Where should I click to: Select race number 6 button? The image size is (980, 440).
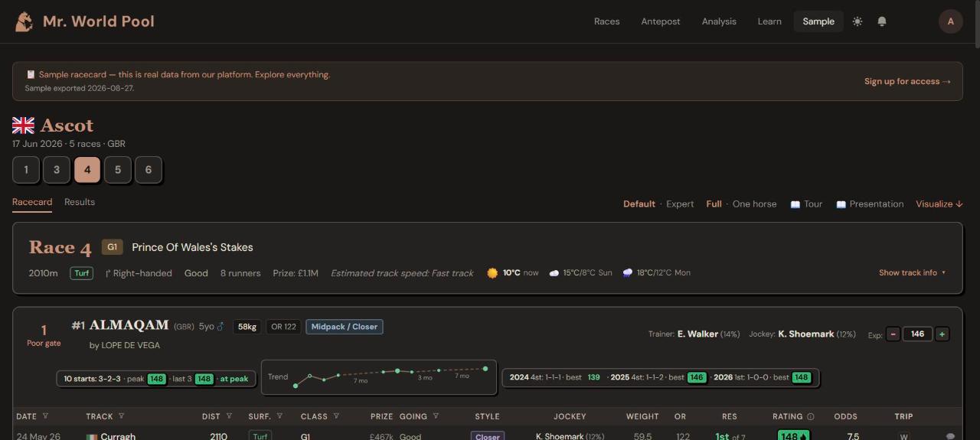[x=149, y=170]
